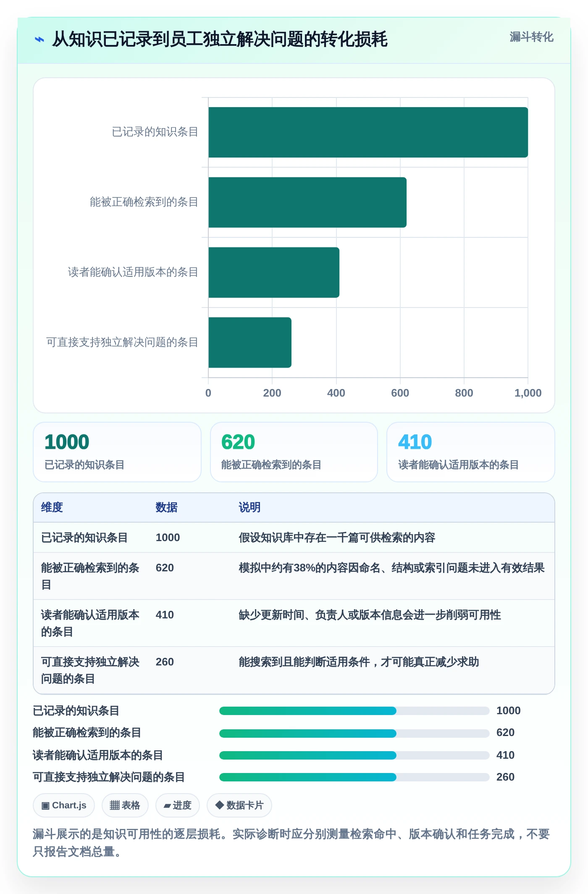Click the card title 从知识已记录到员工独立解决问题的转化损耗
Screen dimensions: 588x894
tap(220, 39)
